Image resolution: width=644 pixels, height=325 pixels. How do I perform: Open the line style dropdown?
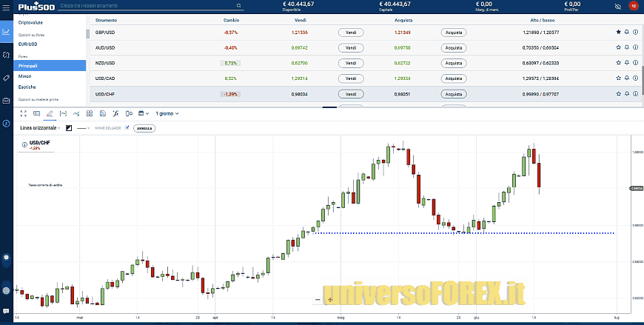(x=84, y=128)
